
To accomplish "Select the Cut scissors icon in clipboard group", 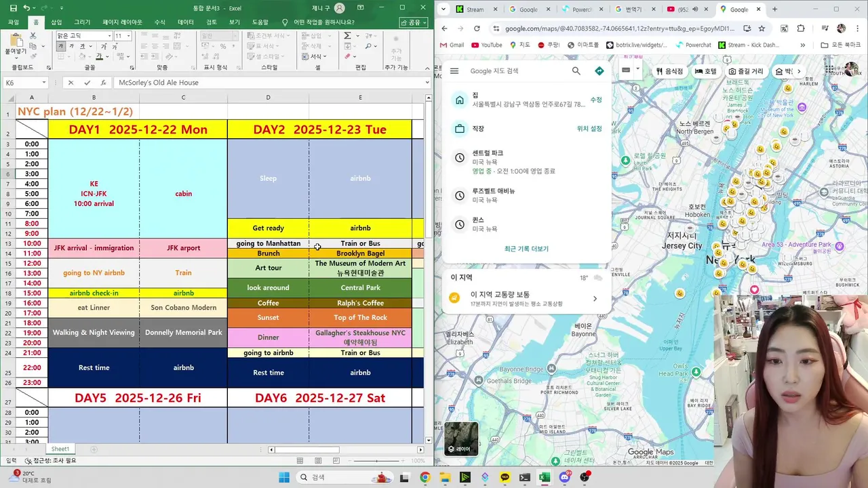I will coord(33,36).
